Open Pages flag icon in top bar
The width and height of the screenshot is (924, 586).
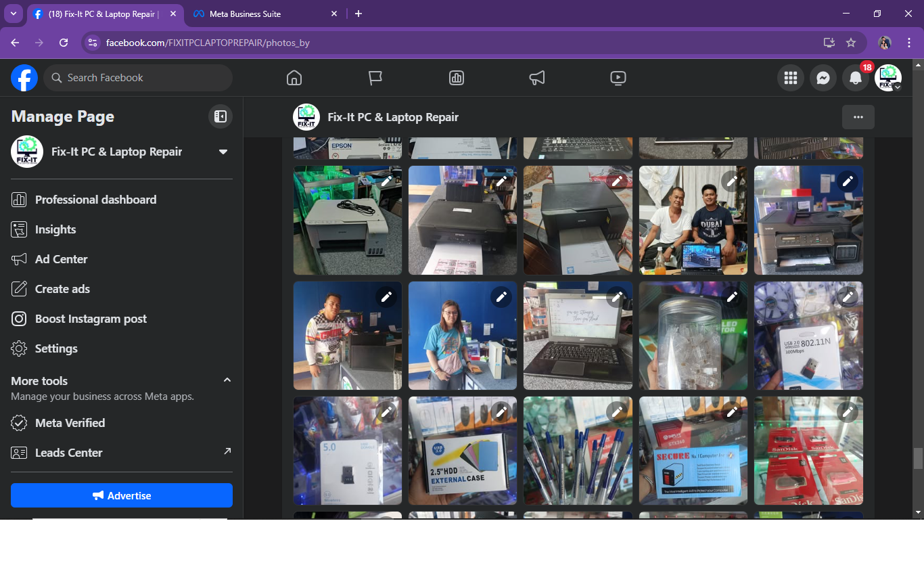coord(375,78)
